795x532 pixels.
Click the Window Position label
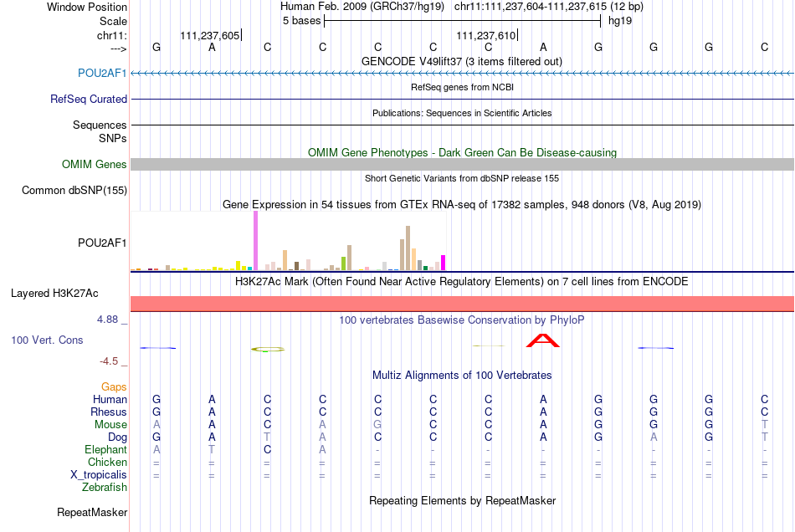click(x=87, y=7)
